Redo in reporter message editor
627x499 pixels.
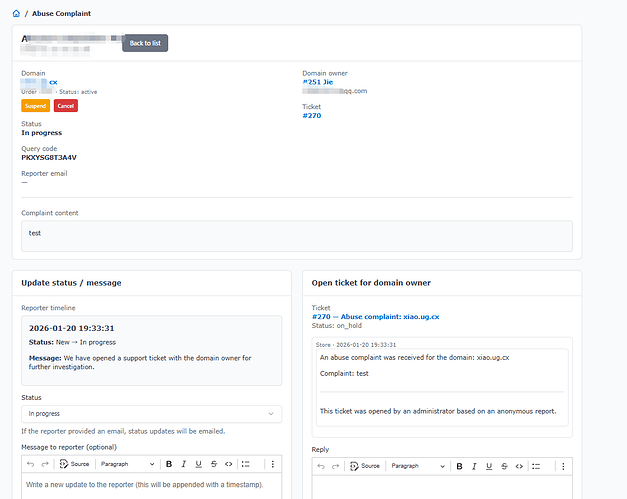pos(45,464)
